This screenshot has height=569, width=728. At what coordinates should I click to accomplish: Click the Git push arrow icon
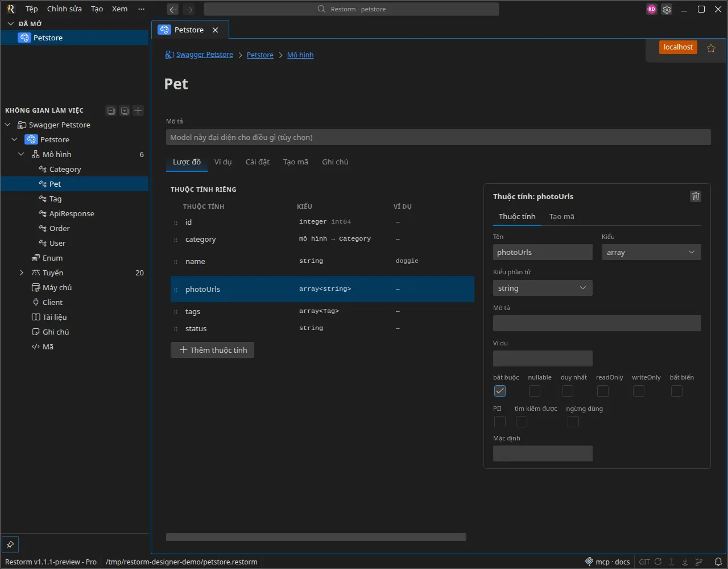pos(672,562)
